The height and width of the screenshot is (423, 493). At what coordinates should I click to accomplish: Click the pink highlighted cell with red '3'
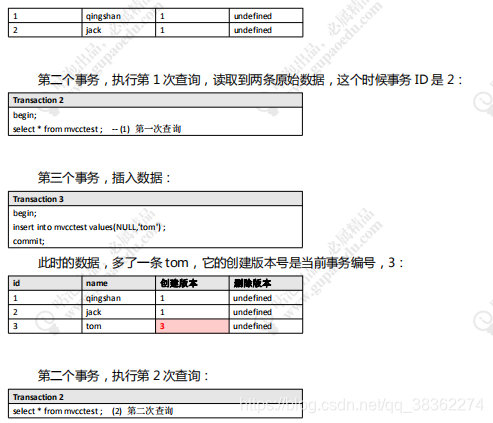click(192, 326)
